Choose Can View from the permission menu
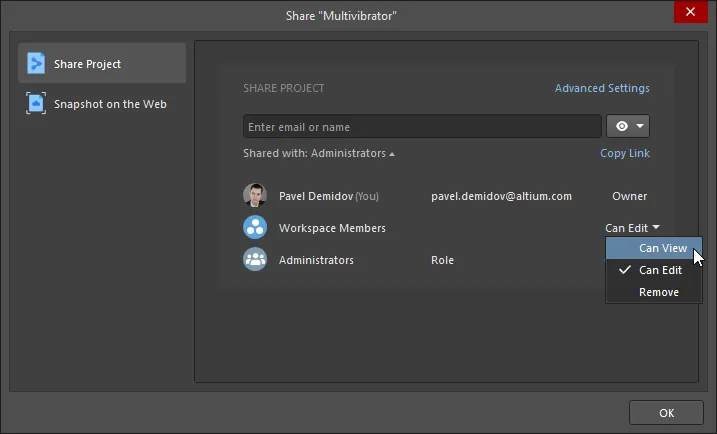Image resolution: width=717 pixels, height=434 pixels. pos(654,248)
